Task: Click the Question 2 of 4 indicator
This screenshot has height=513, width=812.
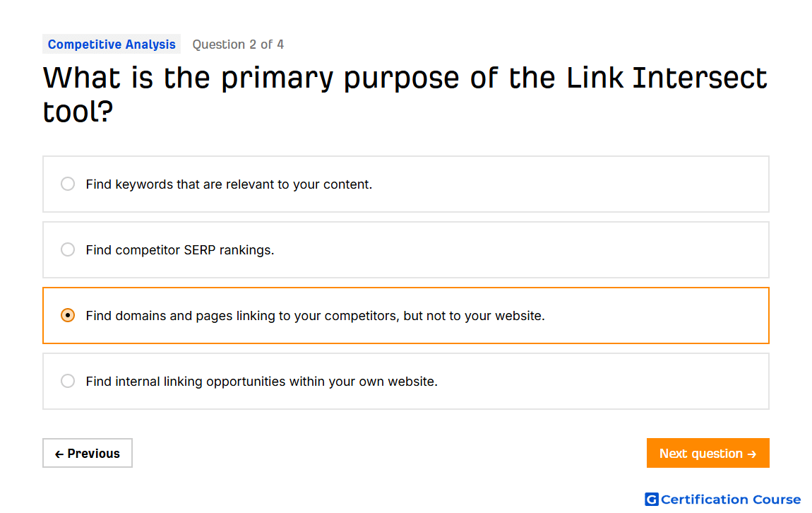Action: tap(238, 45)
